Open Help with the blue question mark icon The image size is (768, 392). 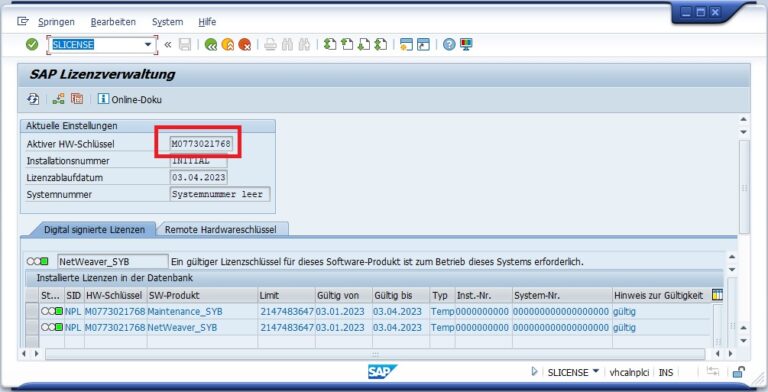(449, 45)
